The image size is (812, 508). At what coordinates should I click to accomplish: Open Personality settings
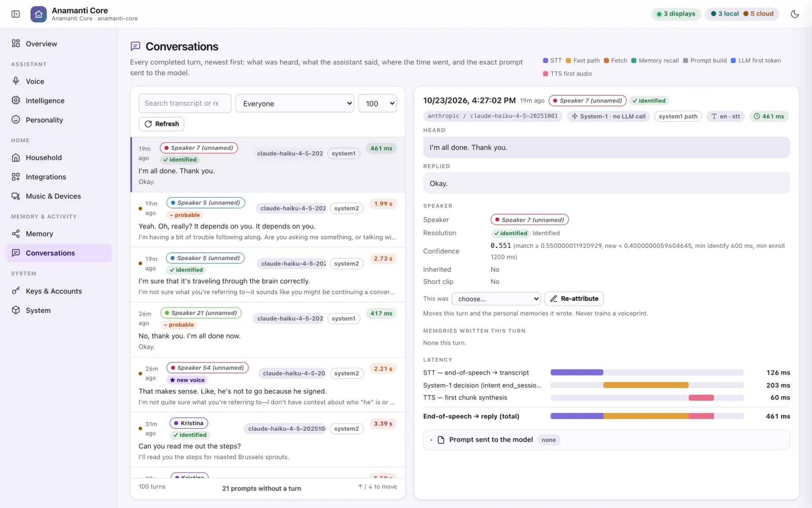(59, 120)
